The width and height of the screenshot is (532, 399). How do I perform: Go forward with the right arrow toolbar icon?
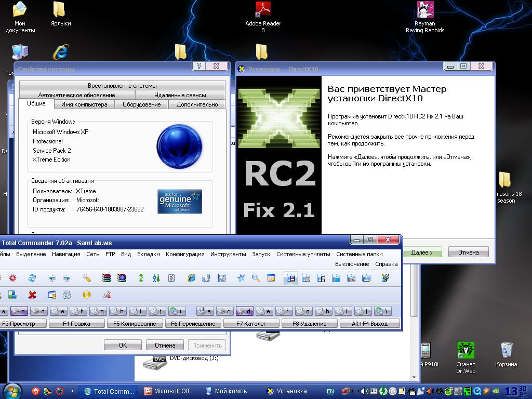point(67,278)
